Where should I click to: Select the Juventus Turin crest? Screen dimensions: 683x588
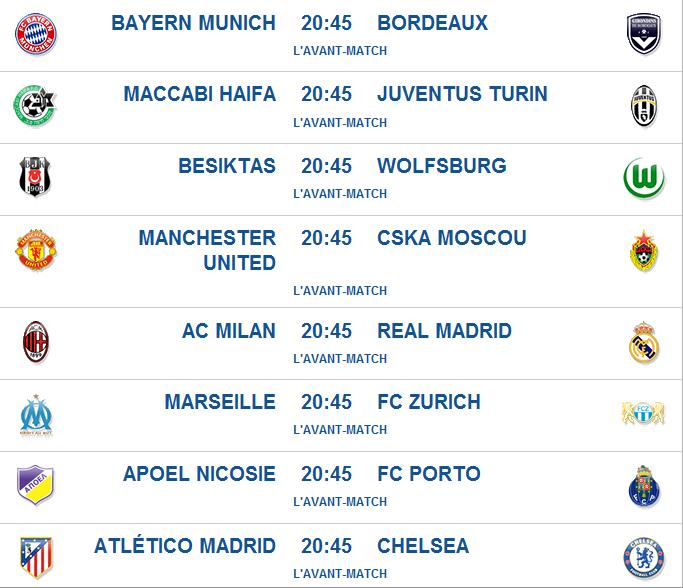point(643,106)
